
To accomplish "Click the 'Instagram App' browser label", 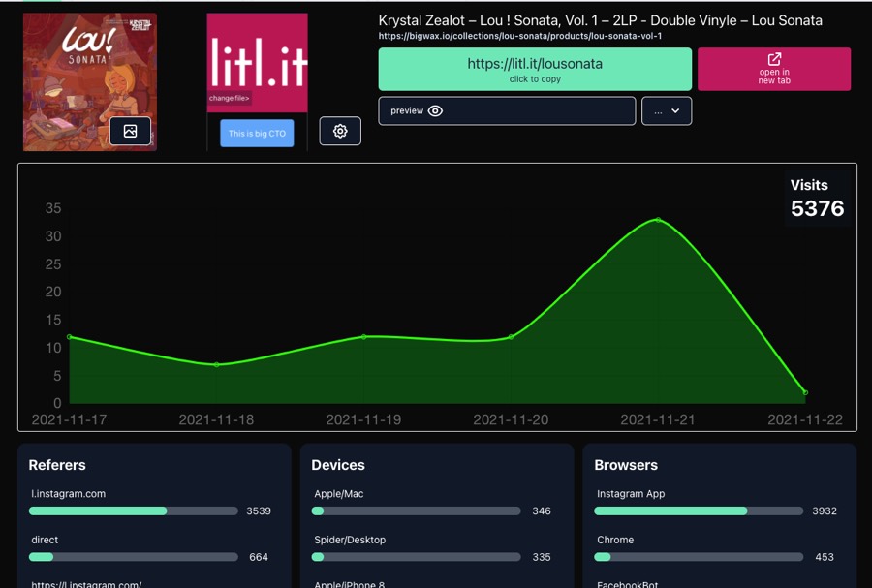I will (631, 493).
